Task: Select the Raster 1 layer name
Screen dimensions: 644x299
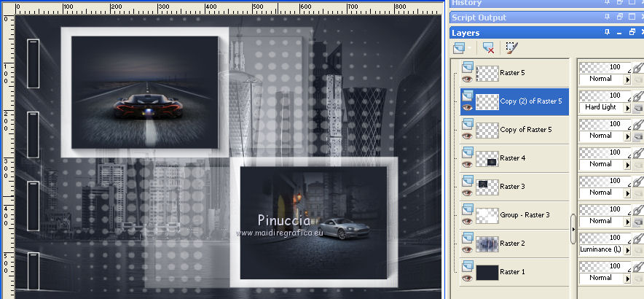Action: click(512, 271)
